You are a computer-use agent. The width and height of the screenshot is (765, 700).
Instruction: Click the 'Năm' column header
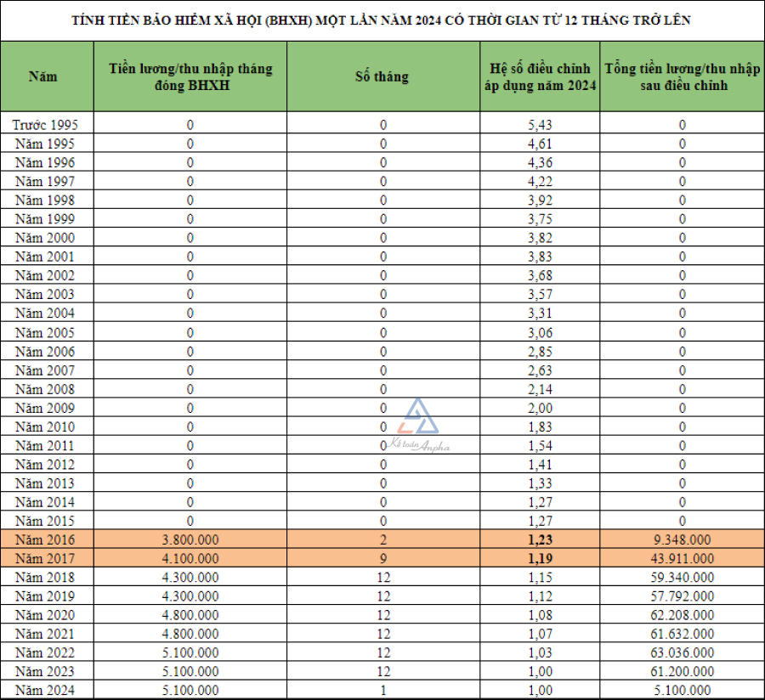[x=45, y=76]
